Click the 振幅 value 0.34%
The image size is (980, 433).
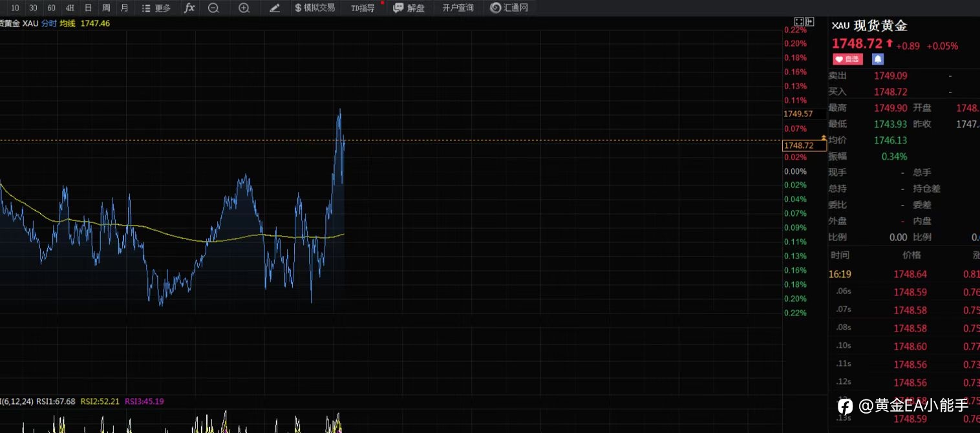click(x=894, y=156)
